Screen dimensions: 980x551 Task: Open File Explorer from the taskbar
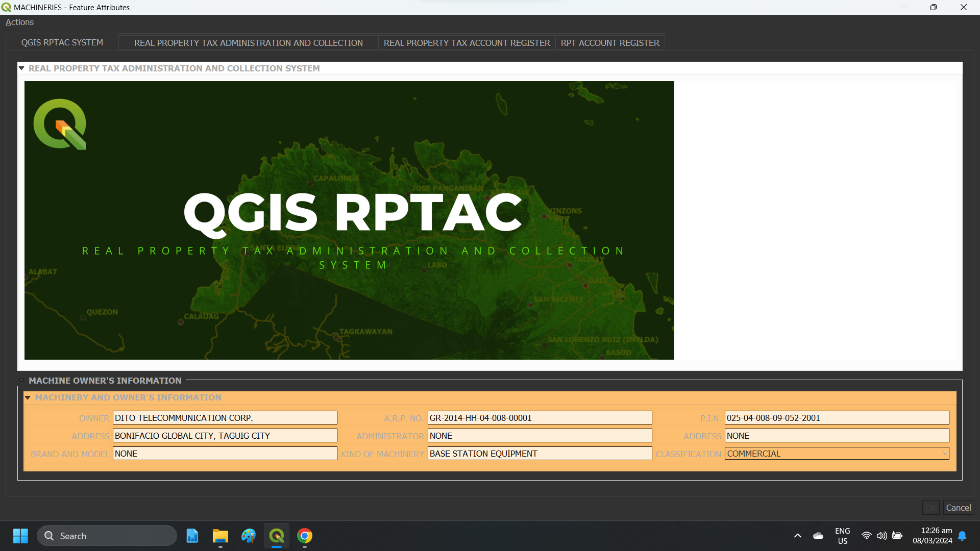coord(220,536)
